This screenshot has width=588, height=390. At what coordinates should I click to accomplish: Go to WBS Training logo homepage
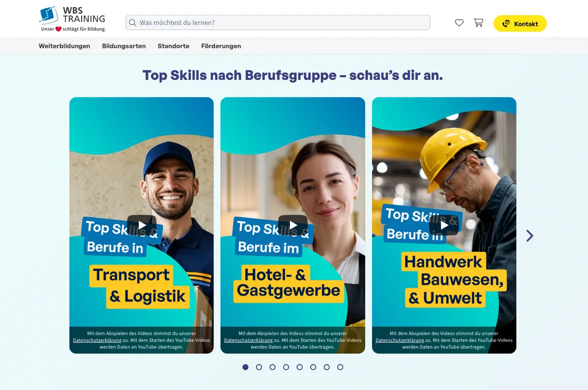pos(73,19)
